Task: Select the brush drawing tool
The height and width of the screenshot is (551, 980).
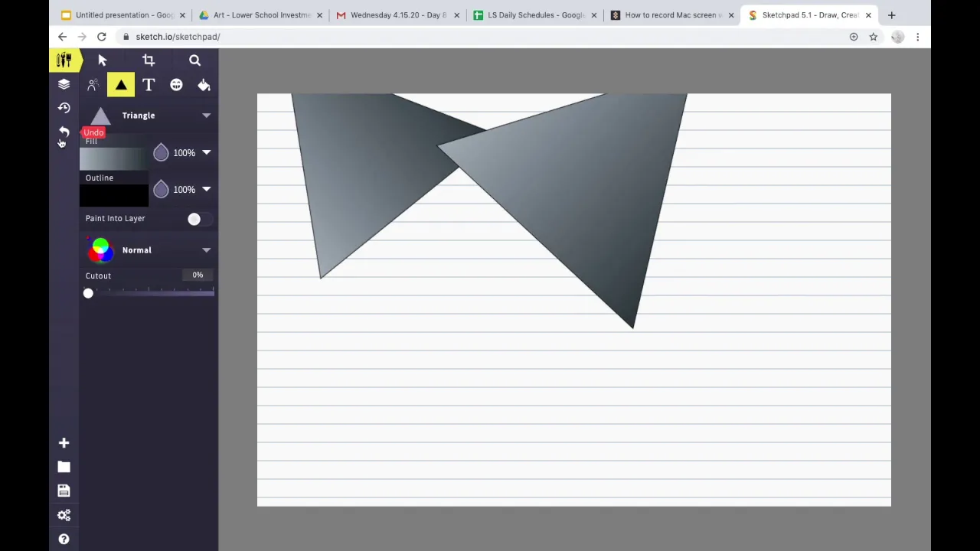Action: click(93, 85)
